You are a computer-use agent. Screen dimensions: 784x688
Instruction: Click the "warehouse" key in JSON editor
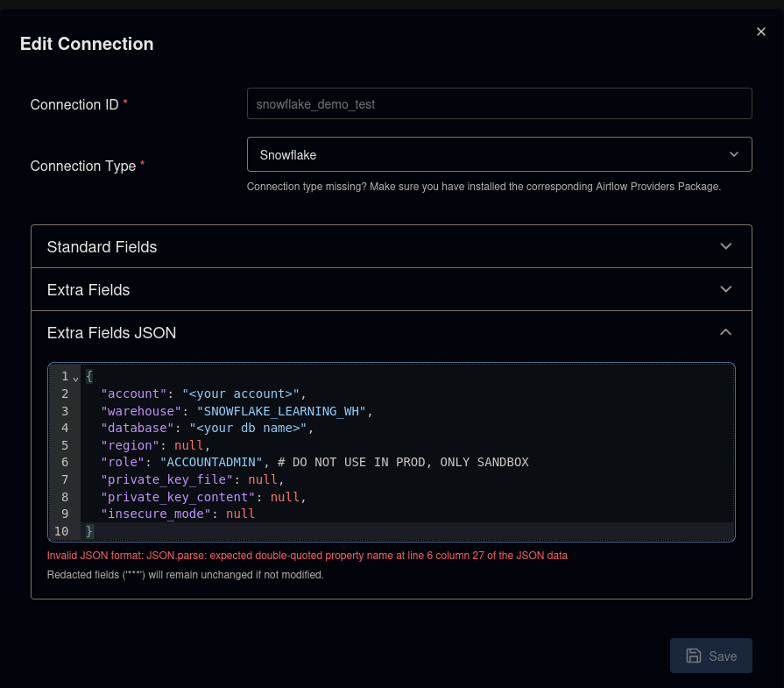point(141,411)
